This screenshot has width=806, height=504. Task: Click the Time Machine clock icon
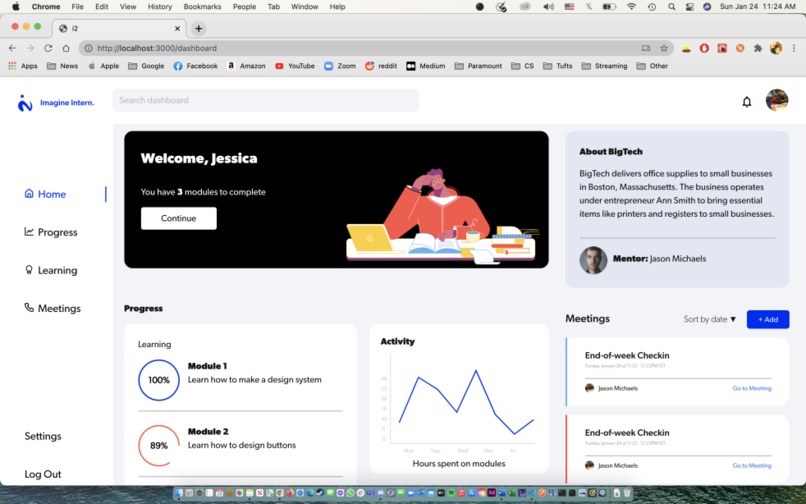pyautogui.click(x=652, y=7)
